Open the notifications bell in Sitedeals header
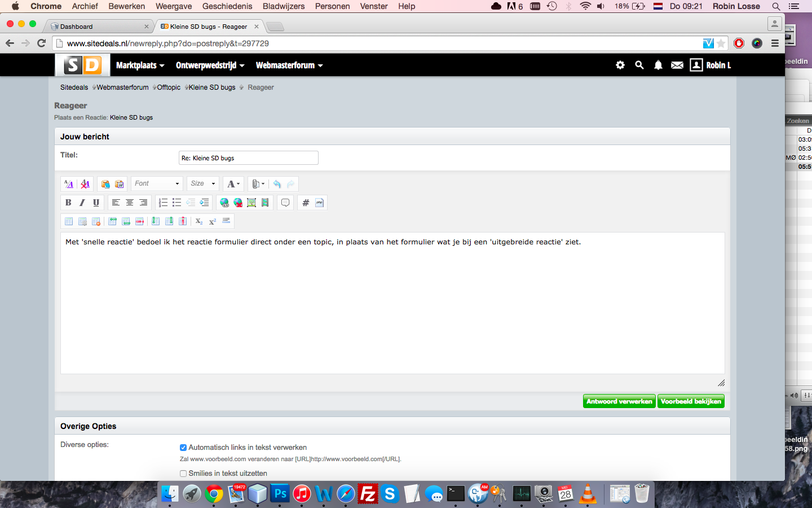The height and width of the screenshot is (508, 812). 658,65
